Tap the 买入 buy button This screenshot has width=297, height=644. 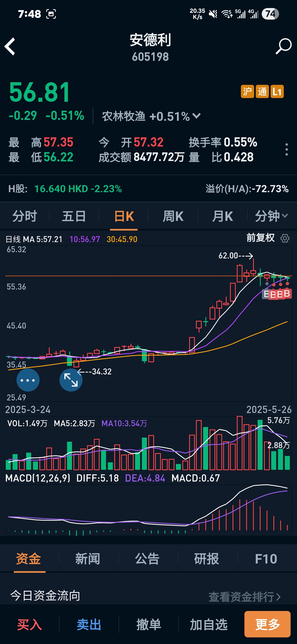pyautogui.click(x=29, y=625)
